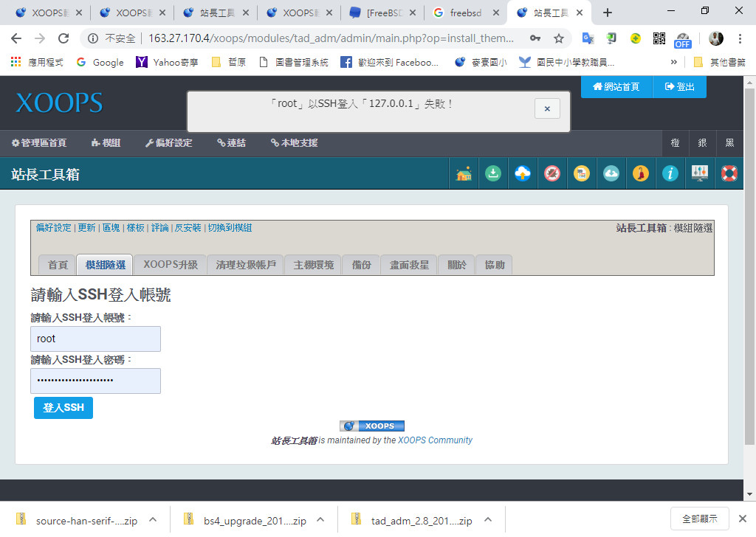The image size is (756, 537).
Task: Open options arrow for source-han-serif zip download
Action: [x=153, y=520]
